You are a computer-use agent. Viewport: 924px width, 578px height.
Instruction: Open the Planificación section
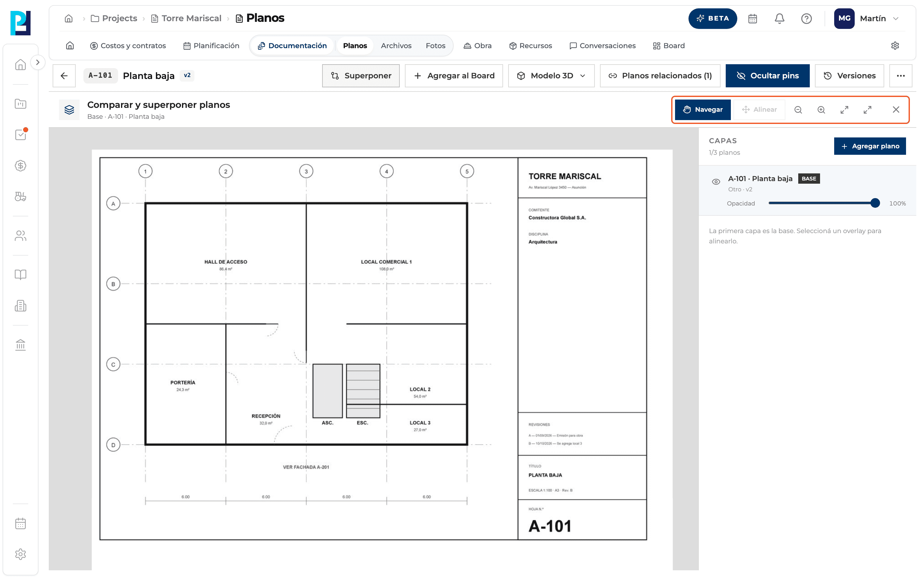[x=211, y=46]
